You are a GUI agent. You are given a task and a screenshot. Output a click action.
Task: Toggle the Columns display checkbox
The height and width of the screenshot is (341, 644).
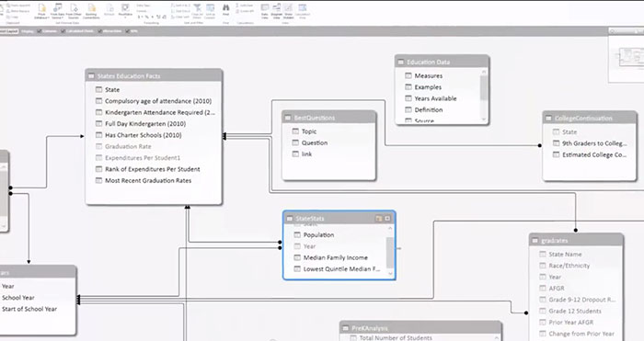40,31
